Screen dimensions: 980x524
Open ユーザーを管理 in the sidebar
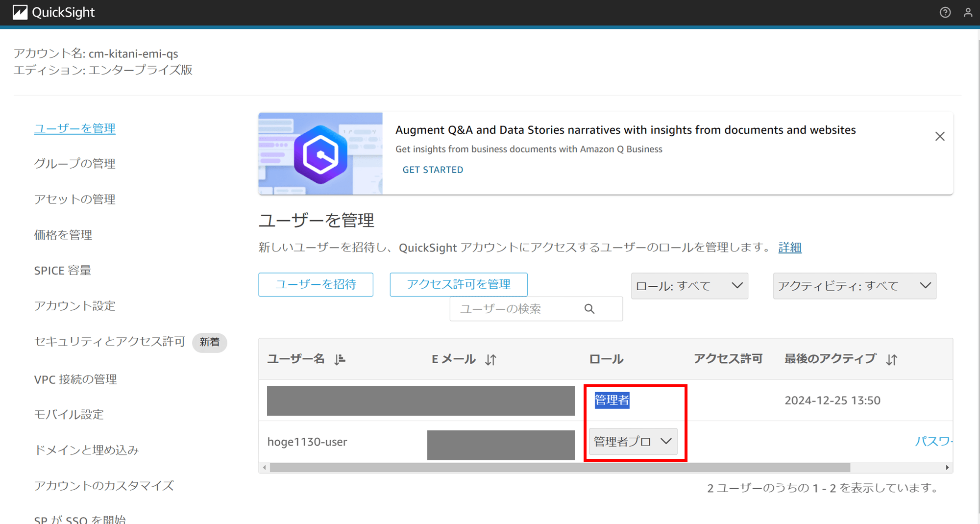(x=75, y=128)
